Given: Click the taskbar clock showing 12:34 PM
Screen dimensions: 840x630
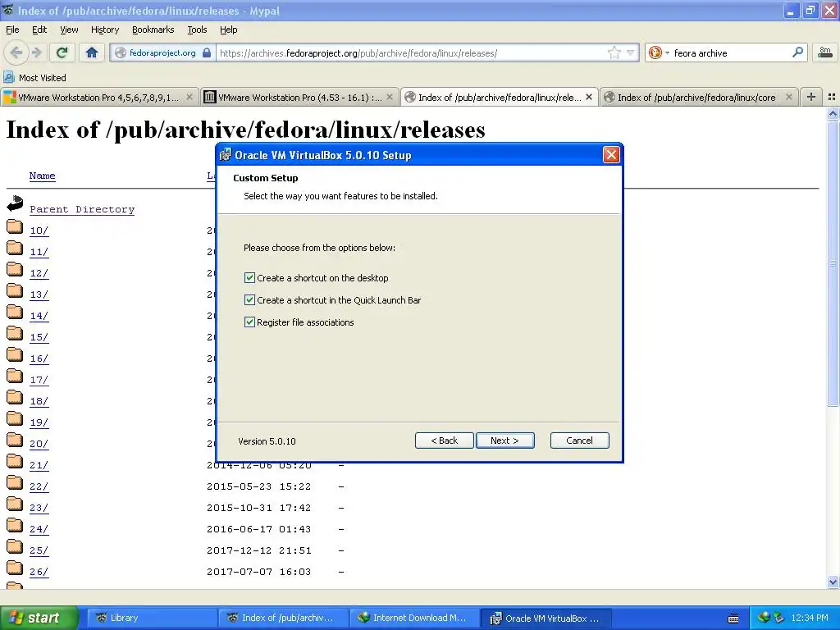Looking at the screenshot, I should (x=810, y=618).
